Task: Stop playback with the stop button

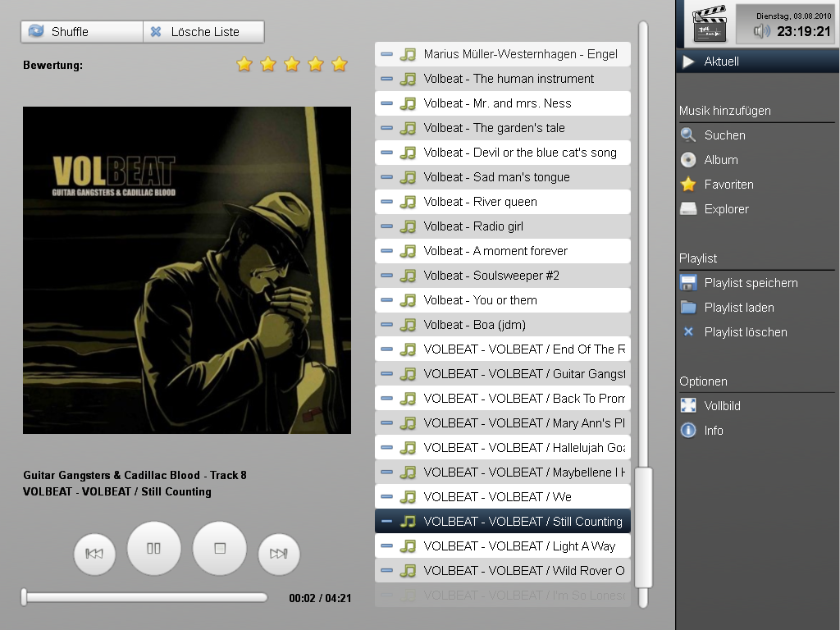Action: pos(220,548)
